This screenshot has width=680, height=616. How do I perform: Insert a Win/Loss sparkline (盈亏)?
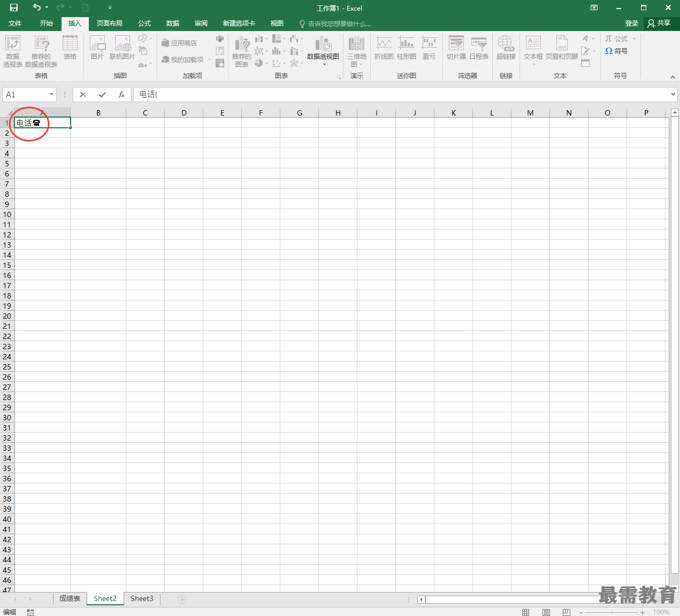coord(429,48)
